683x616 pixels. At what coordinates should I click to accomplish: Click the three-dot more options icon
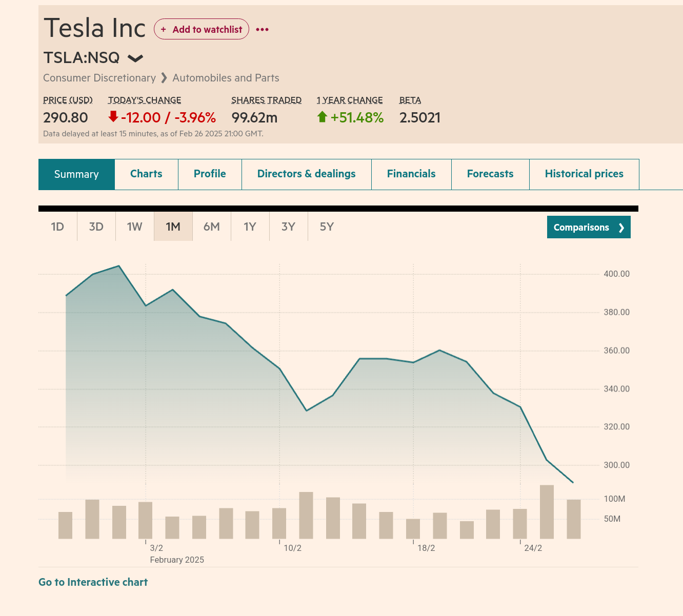pyautogui.click(x=262, y=30)
